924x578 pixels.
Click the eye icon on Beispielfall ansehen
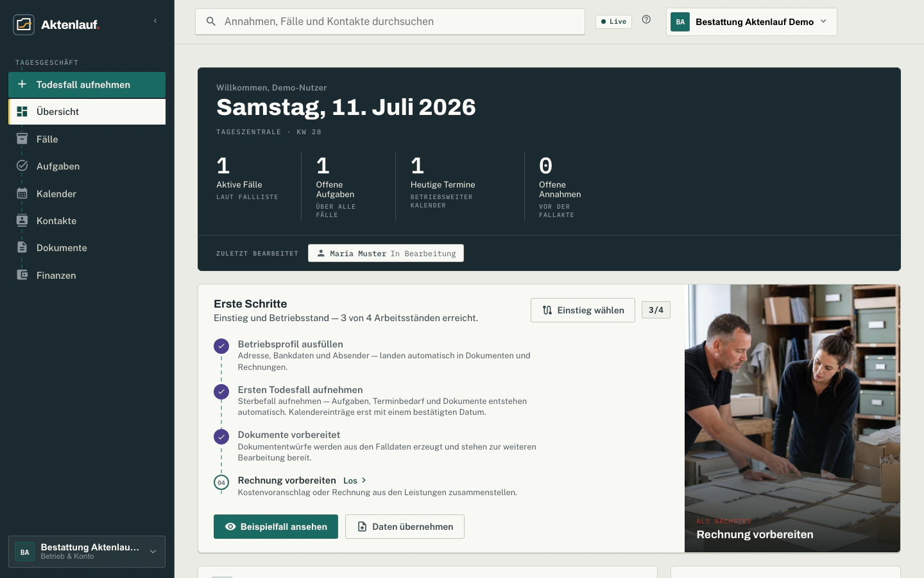(230, 527)
